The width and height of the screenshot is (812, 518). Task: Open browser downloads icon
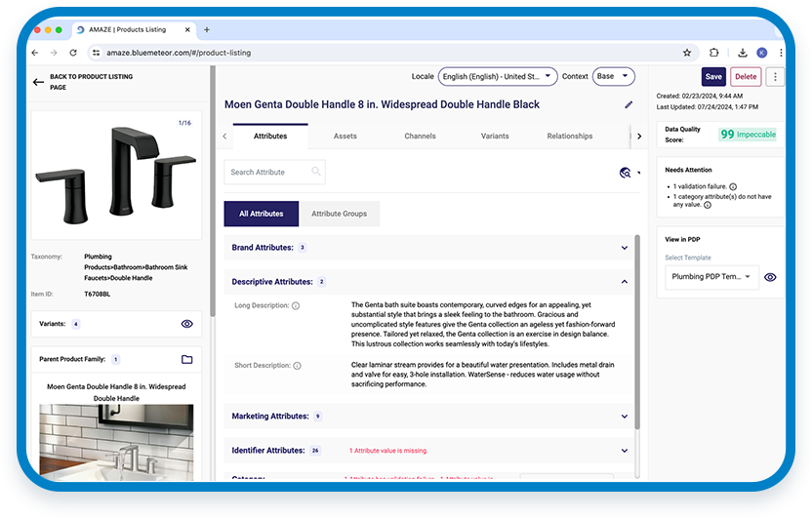[x=743, y=53]
